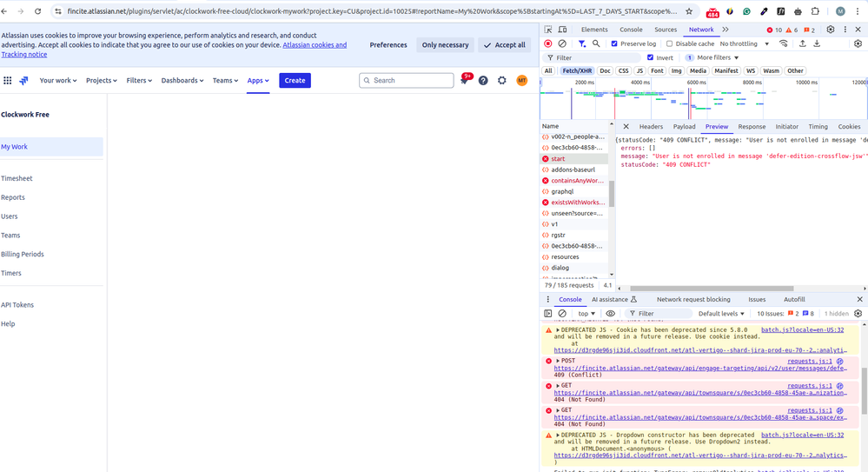Image resolution: width=868 pixels, height=472 pixels.
Task: Click the Create button in Jira
Action: (295, 80)
